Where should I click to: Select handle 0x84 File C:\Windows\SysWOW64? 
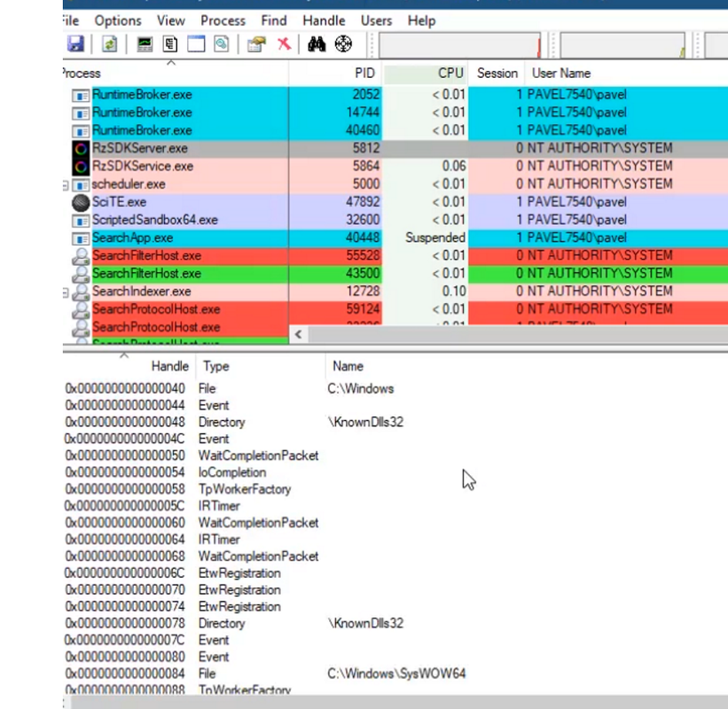tap(395, 674)
